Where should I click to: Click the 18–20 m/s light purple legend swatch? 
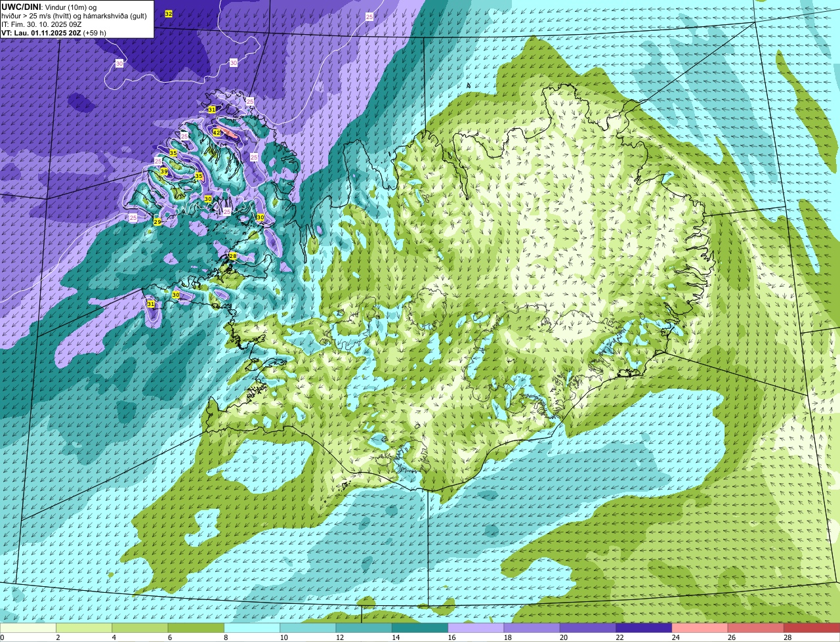[532, 628]
